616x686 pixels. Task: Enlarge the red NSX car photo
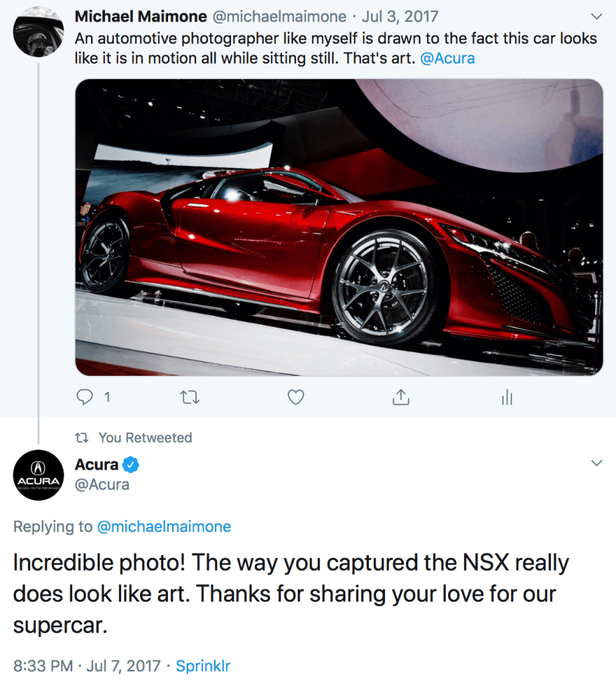tap(339, 227)
